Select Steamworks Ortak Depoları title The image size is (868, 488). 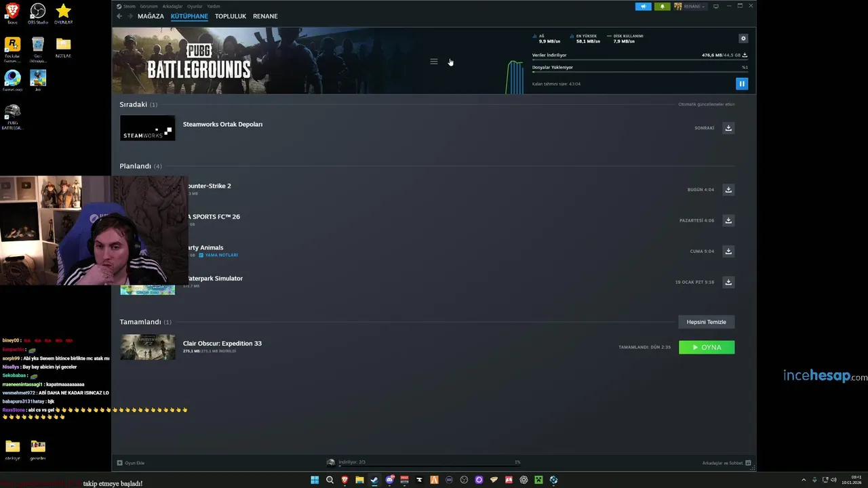click(x=222, y=124)
